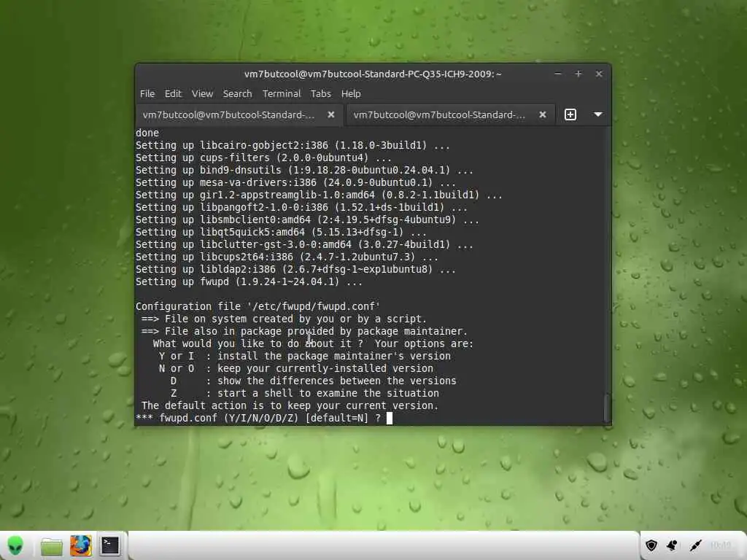Click the 'Setting up cups-filters' line
This screenshot has height=560, width=747.
coord(263,157)
